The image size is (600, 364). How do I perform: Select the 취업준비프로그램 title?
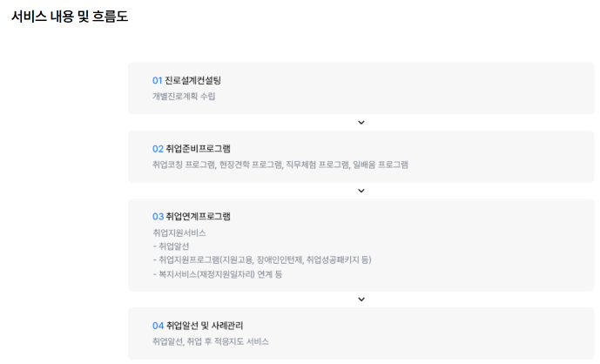pos(198,149)
